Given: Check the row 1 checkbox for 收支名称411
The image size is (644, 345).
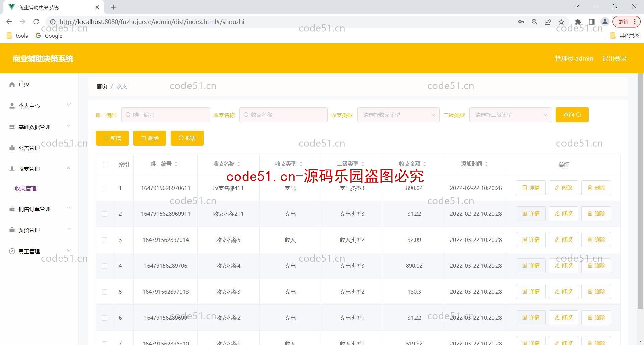Looking at the screenshot, I should [105, 188].
